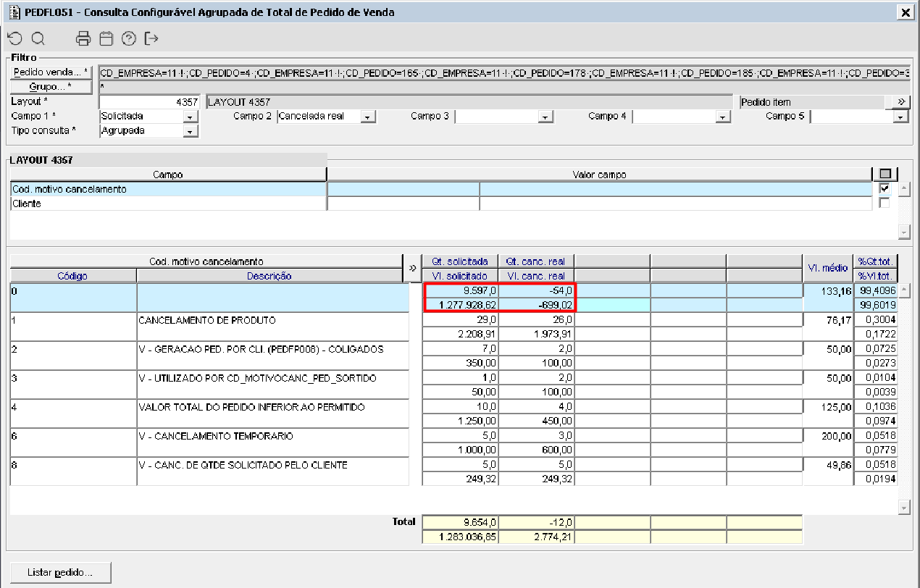Image resolution: width=920 pixels, height=588 pixels.
Task: Click the select-all box icon above checkboxes
Action: click(885, 174)
